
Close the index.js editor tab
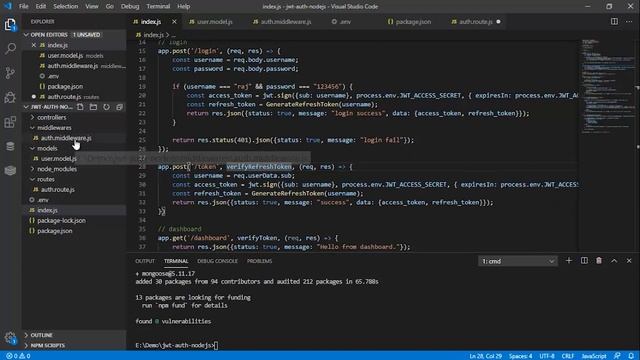174,22
